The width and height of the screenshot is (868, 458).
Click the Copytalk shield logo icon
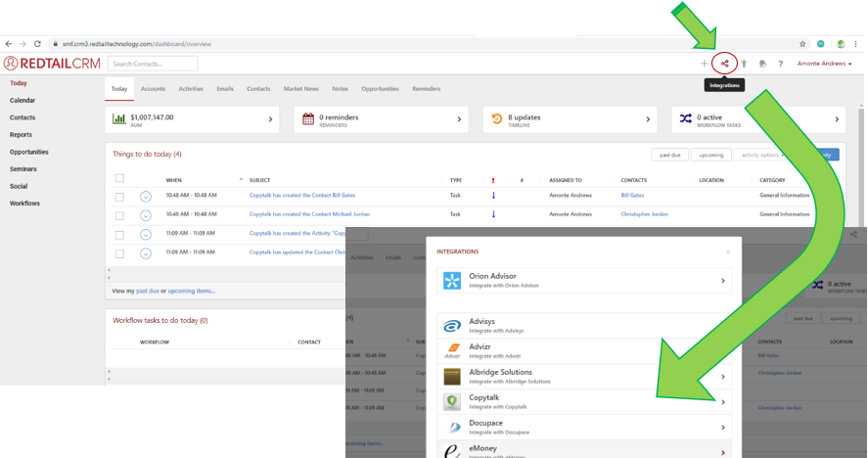pyautogui.click(x=452, y=401)
